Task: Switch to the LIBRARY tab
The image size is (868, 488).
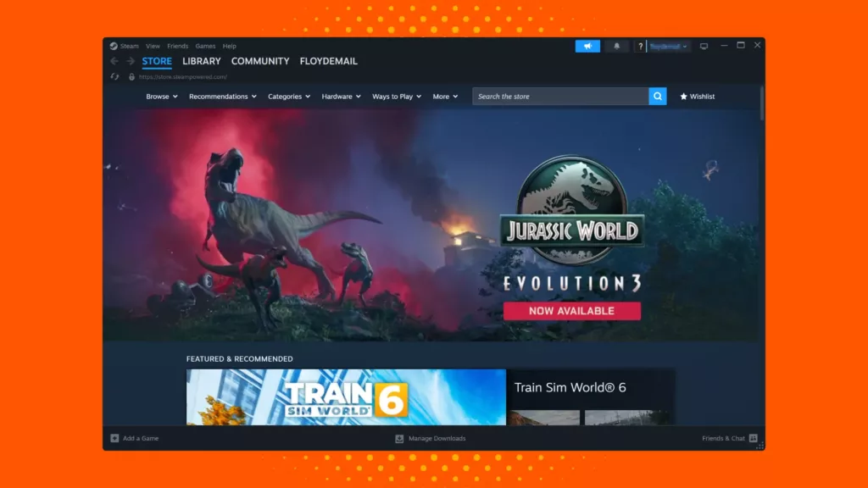Action: [201, 61]
